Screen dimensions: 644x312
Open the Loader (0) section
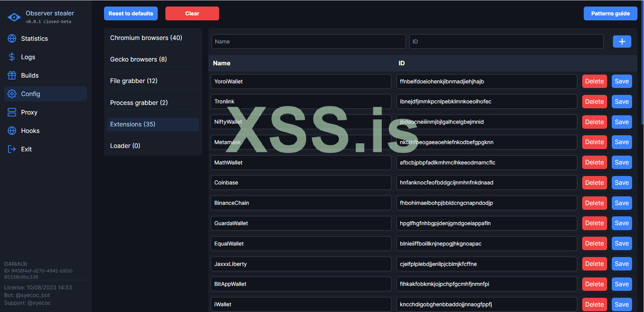pyautogui.click(x=153, y=146)
